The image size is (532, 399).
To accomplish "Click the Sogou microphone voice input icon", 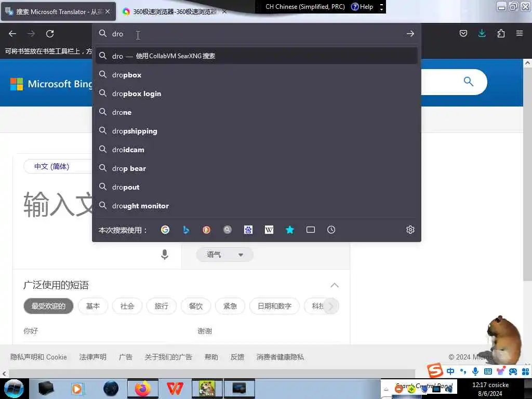I will pyautogui.click(x=475, y=371).
